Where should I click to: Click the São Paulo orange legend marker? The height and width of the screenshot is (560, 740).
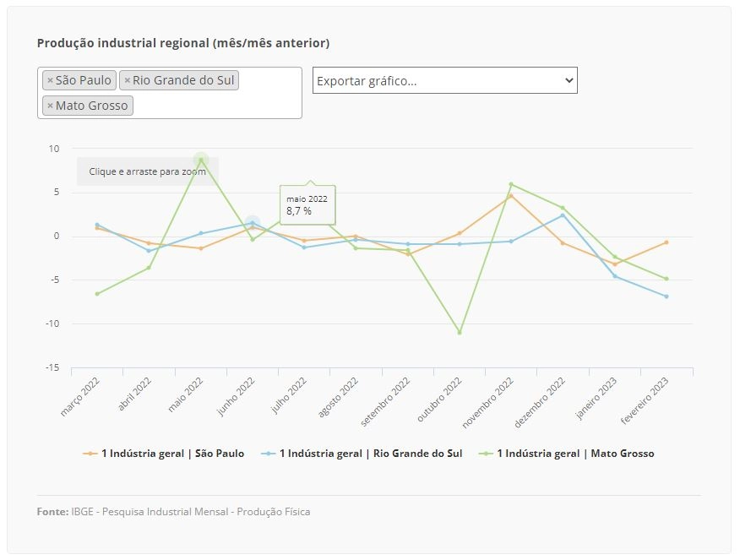pyautogui.click(x=90, y=454)
